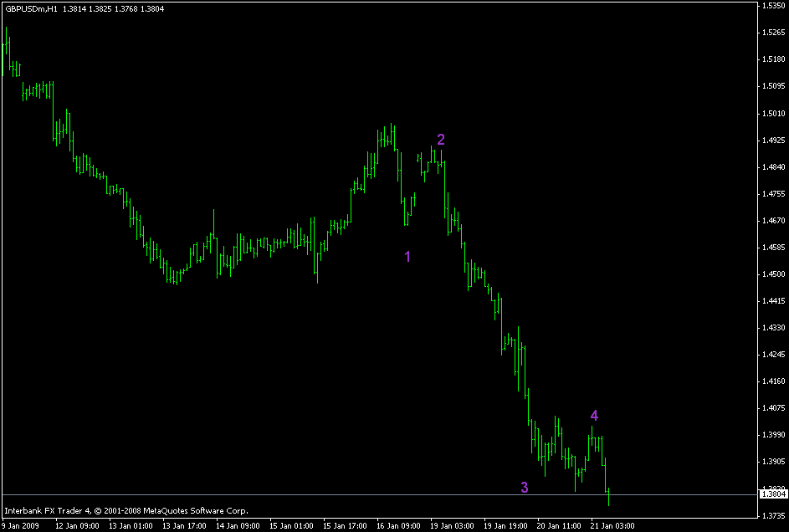The height and width of the screenshot is (532, 789).
Task: Click the current price tag showing 1.3804
Action: [771, 495]
